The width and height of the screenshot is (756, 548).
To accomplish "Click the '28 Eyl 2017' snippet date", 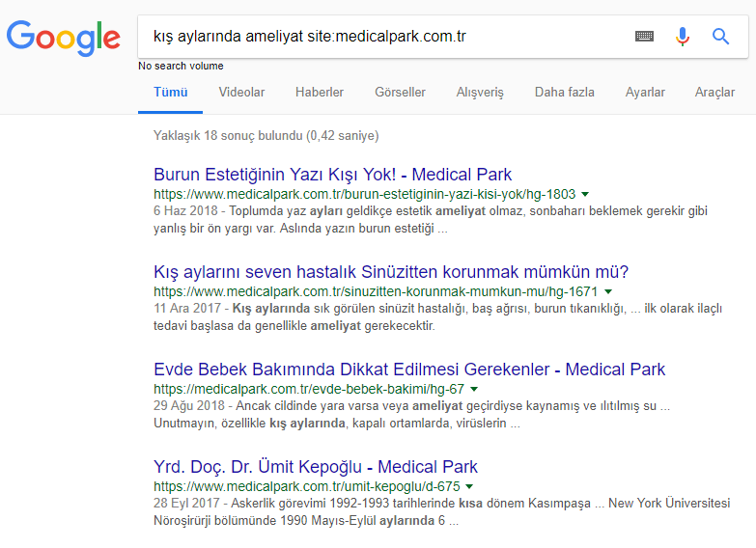I will pos(186,504).
